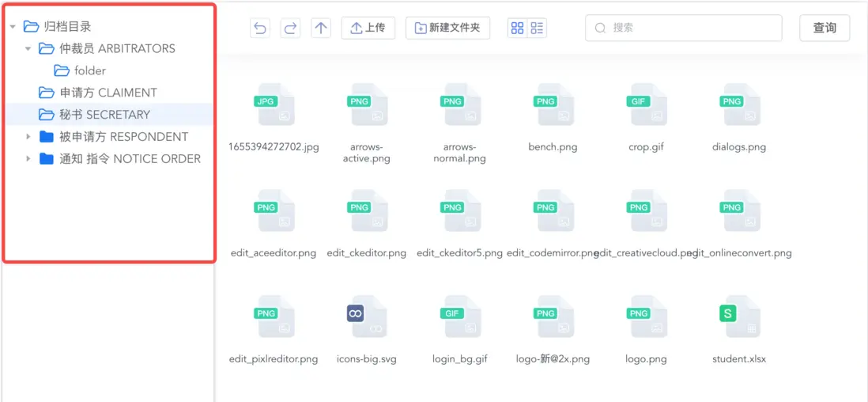Create a folder with 新建文件夹

click(448, 28)
